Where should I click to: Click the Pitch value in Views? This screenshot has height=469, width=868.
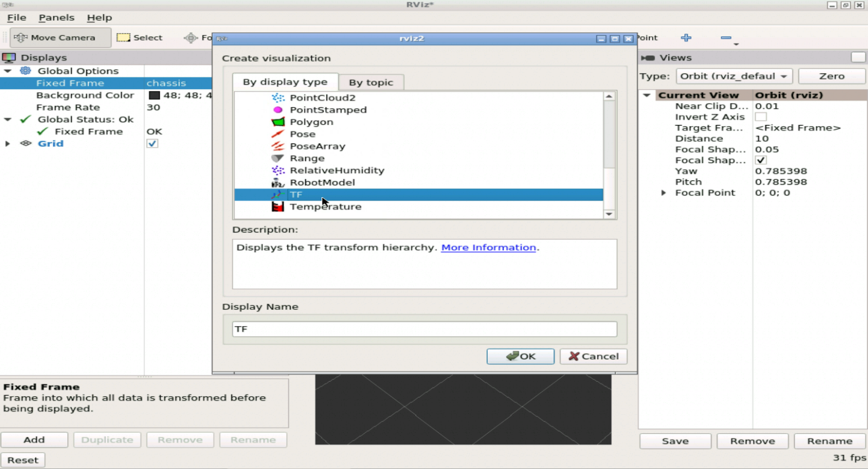tap(781, 182)
